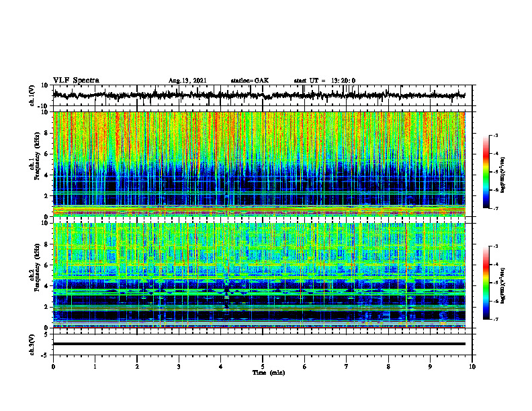532x411 pixels.
Task: Click the "2" kHz tick of ch.1 spectrogram
Action: [48, 196]
